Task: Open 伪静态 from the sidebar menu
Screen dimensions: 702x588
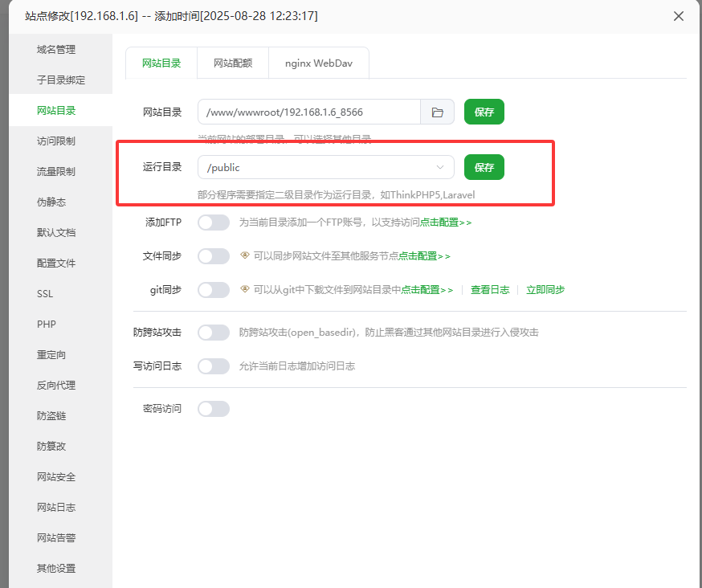Action: [x=51, y=202]
